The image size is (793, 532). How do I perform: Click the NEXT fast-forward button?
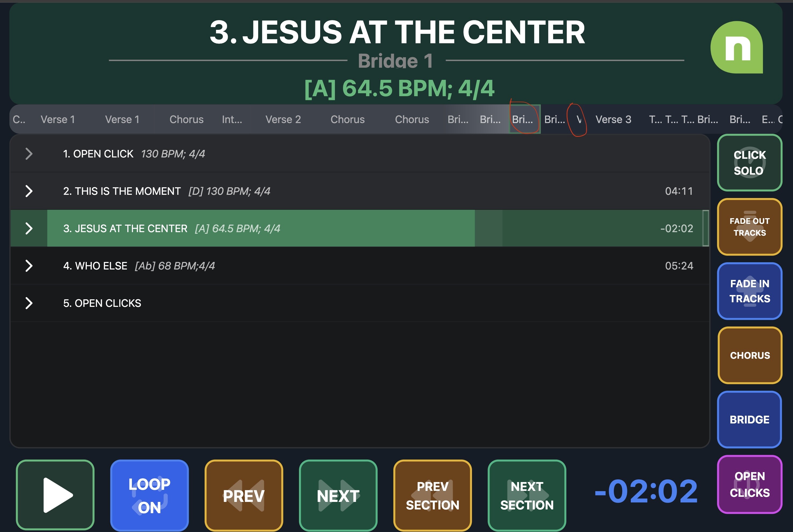click(x=338, y=495)
